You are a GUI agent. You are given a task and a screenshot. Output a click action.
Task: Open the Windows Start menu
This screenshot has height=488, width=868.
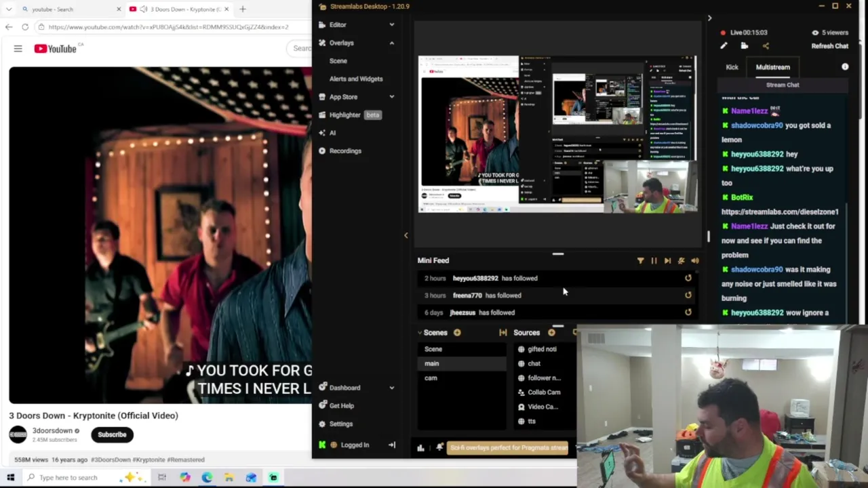click(x=11, y=477)
